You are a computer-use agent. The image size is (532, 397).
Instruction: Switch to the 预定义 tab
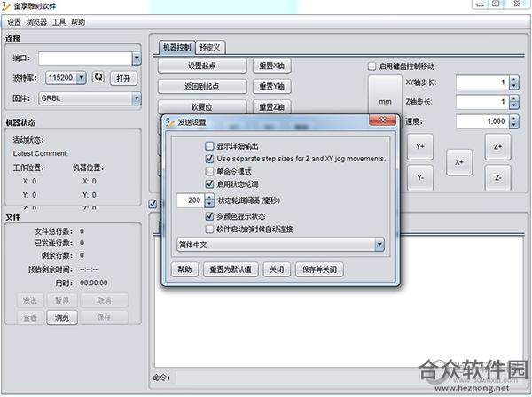click(210, 48)
